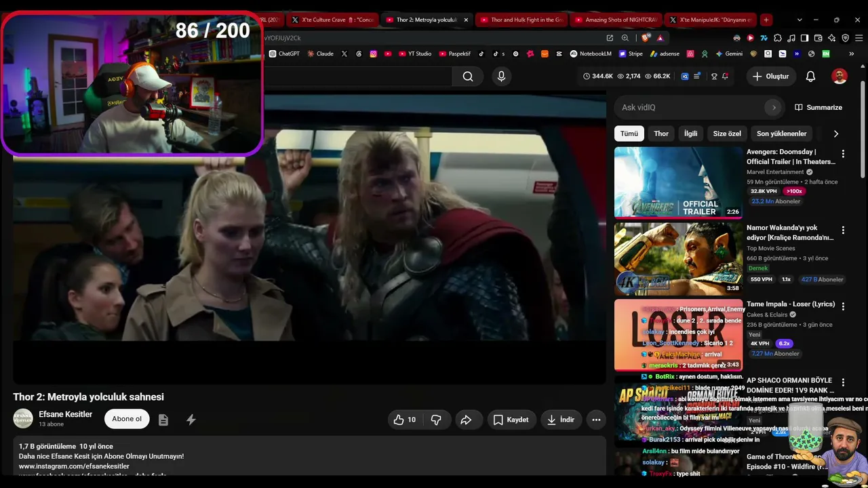The width and height of the screenshot is (868, 488).
Task: Click the YouTube search magnifier icon
Action: coord(468,77)
